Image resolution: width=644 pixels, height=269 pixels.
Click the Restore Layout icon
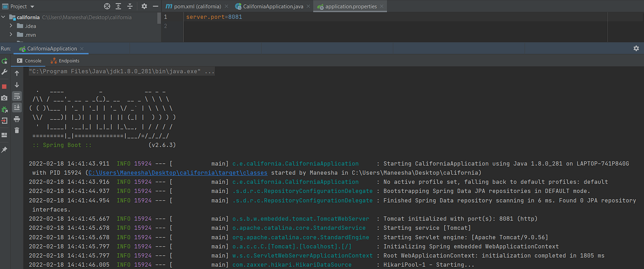(x=4, y=135)
